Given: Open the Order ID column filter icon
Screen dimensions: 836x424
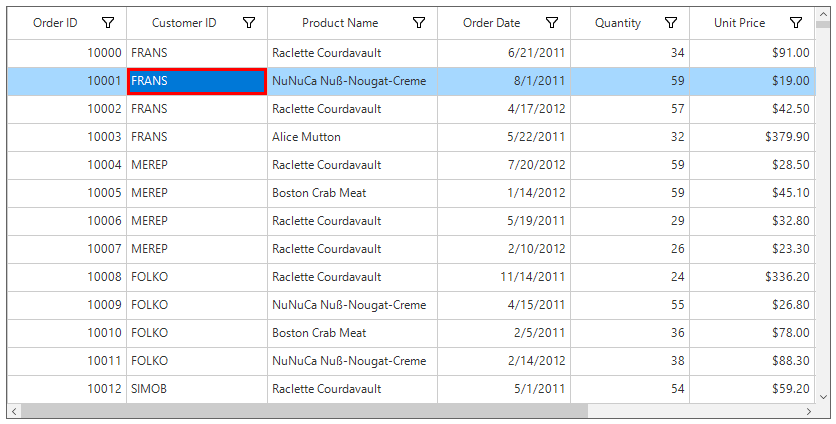Looking at the screenshot, I should 108,22.
